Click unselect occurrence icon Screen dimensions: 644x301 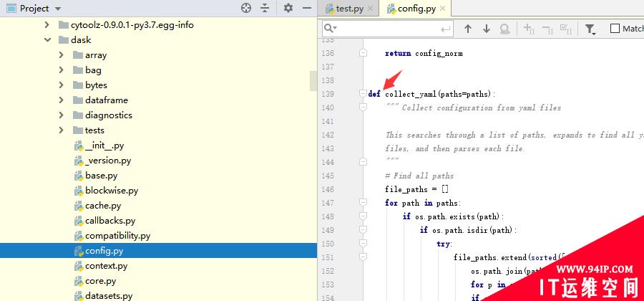(x=547, y=29)
